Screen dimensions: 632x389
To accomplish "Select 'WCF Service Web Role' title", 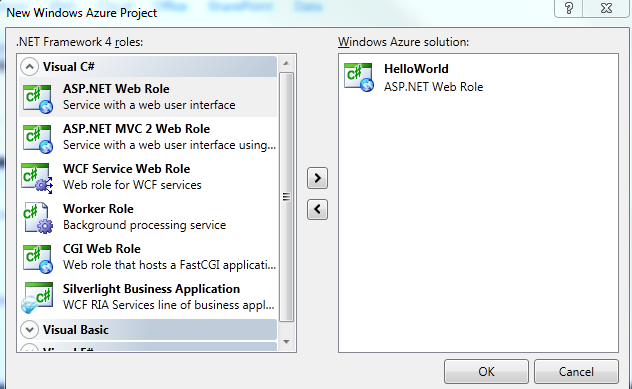I will (x=126, y=168).
